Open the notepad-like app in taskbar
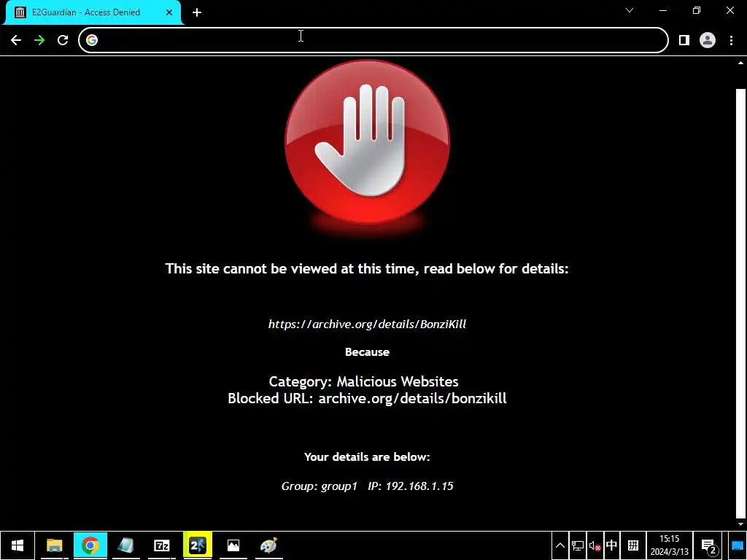The width and height of the screenshot is (747, 560). pyautogui.click(x=125, y=545)
